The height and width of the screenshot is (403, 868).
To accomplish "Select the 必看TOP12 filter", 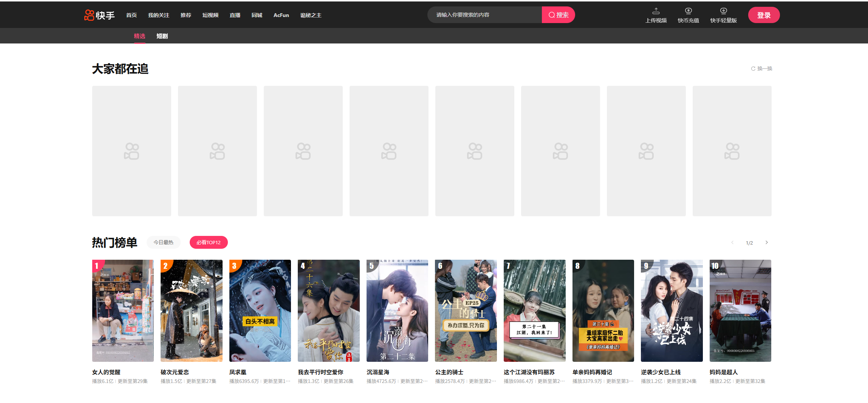I will pyautogui.click(x=209, y=242).
